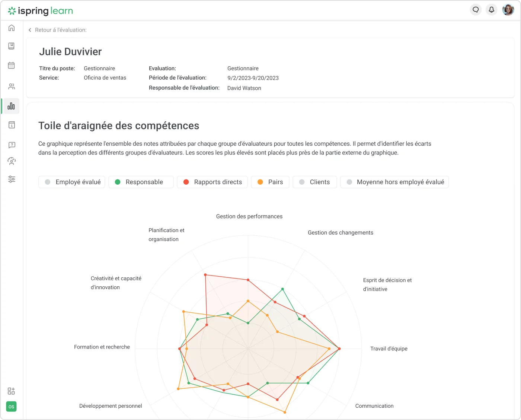Click the Add-ons grid icon near sidebar bottom
Screen dimensions: 521x420
pyautogui.click(x=11, y=391)
